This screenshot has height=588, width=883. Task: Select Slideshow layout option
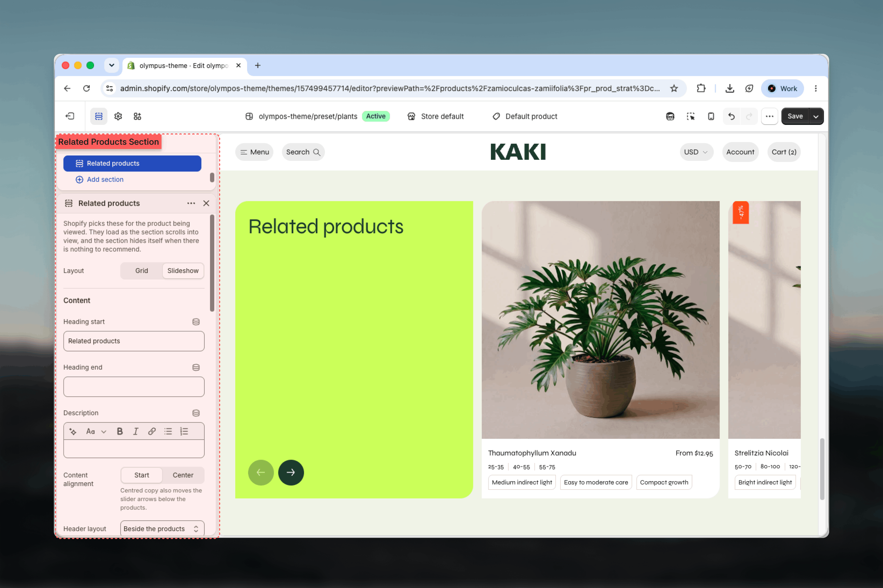coord(183,271)
